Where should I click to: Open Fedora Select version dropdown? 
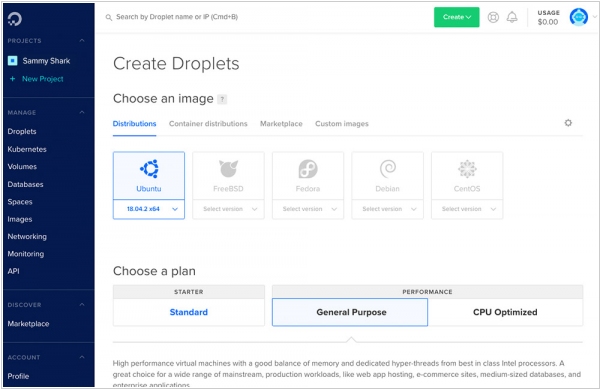[308, 209]
